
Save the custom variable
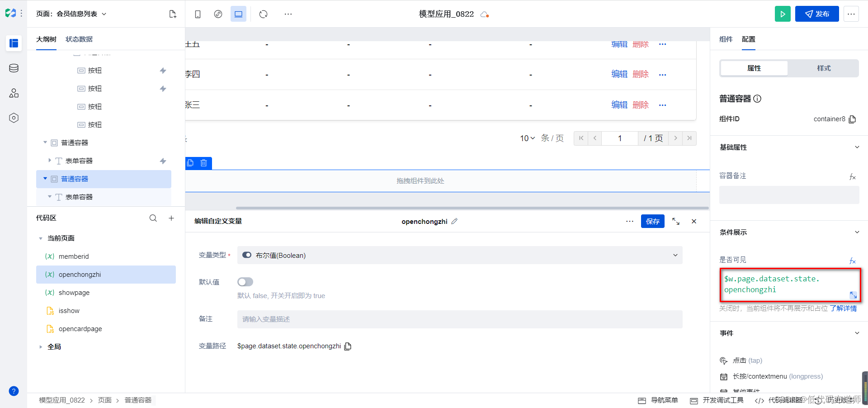point(652,221)
